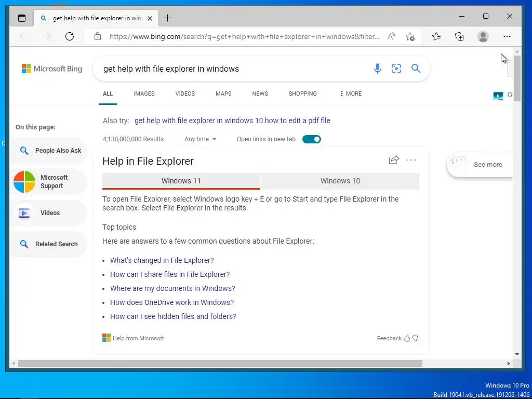The width and height of the screenshot is (532, 399).
Task: Open How can I share files link
Action: (x=170, y=274)
